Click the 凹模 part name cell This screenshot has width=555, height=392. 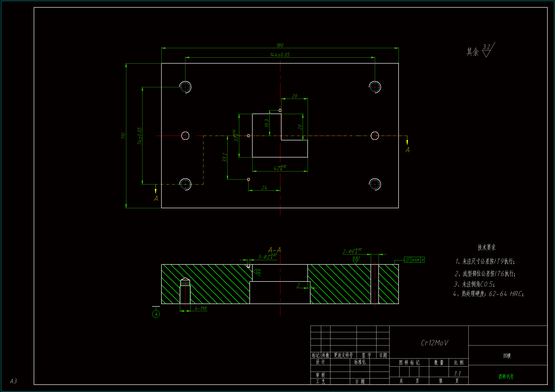pyautogui.click(x=507, y=355)
